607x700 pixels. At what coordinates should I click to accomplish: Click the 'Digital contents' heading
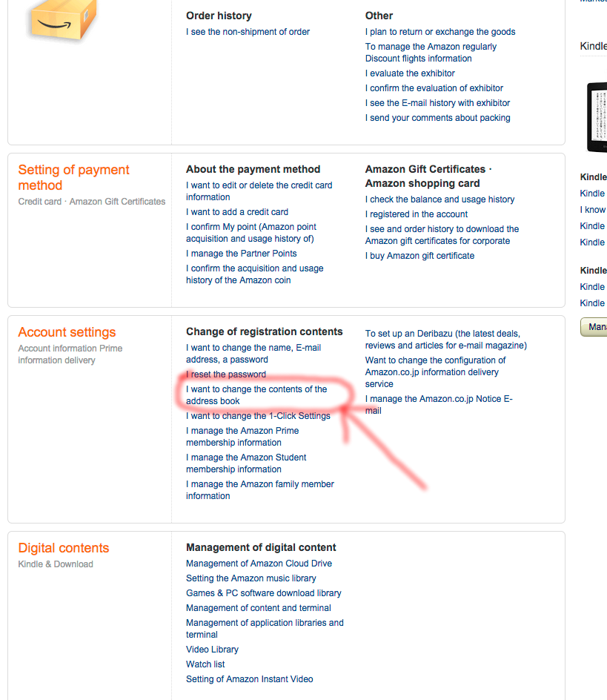(x=64, y=548)
